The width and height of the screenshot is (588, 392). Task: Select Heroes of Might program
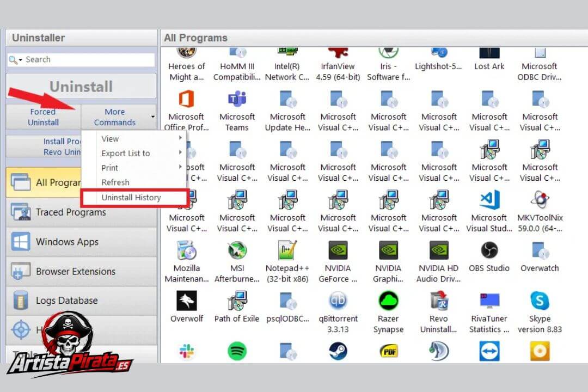186,65
